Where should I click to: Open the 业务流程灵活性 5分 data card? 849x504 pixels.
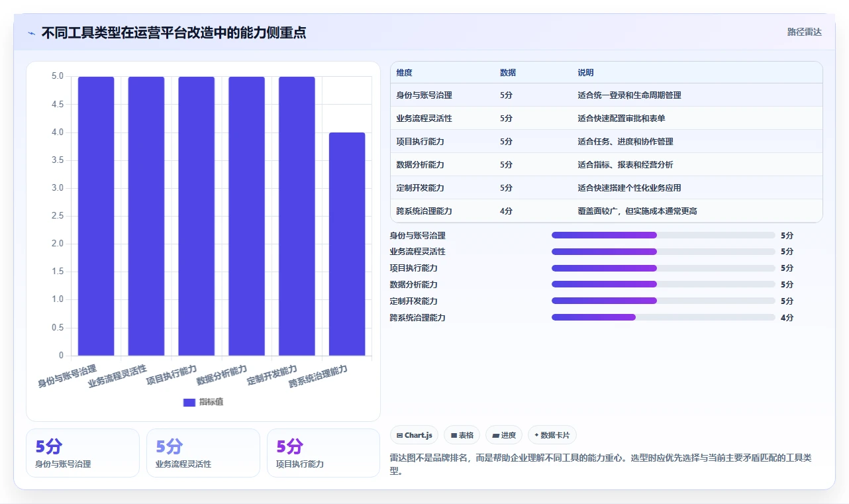point(203,453)
